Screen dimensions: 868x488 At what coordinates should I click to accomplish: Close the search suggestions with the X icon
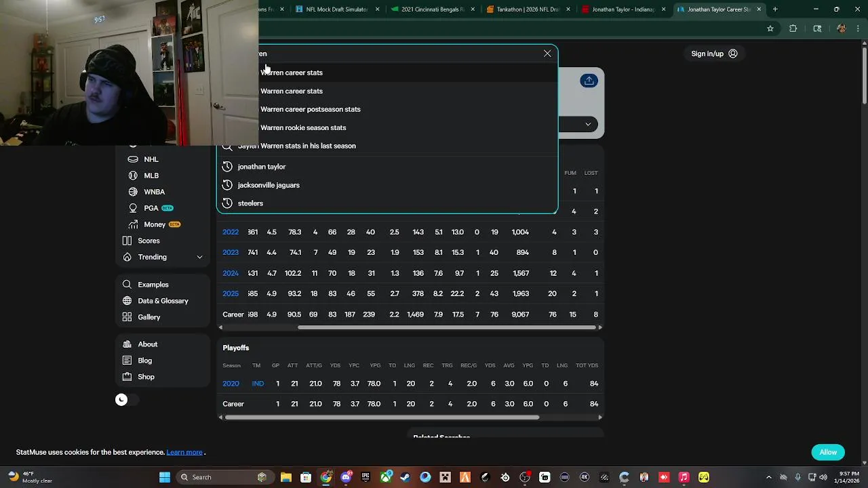pos(547,54)
